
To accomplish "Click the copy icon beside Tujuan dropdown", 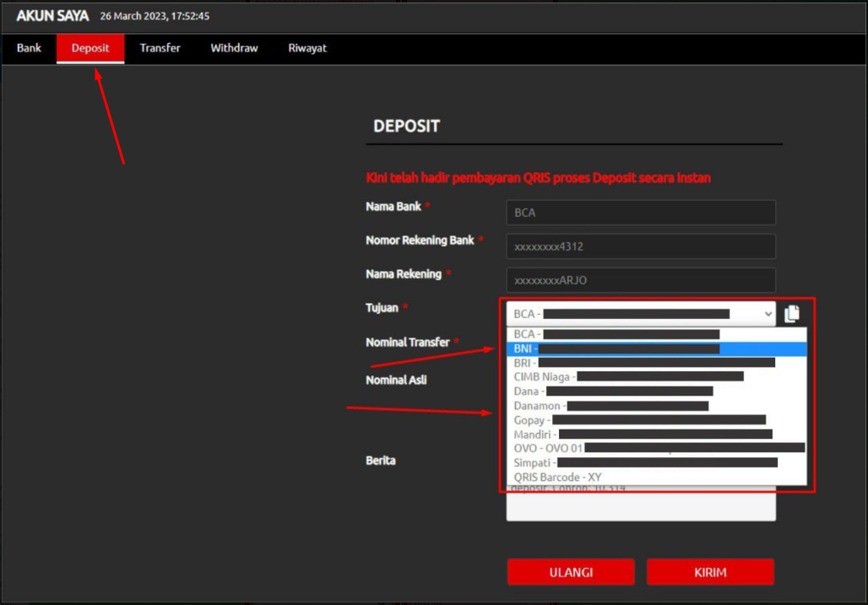I will 791,314.
